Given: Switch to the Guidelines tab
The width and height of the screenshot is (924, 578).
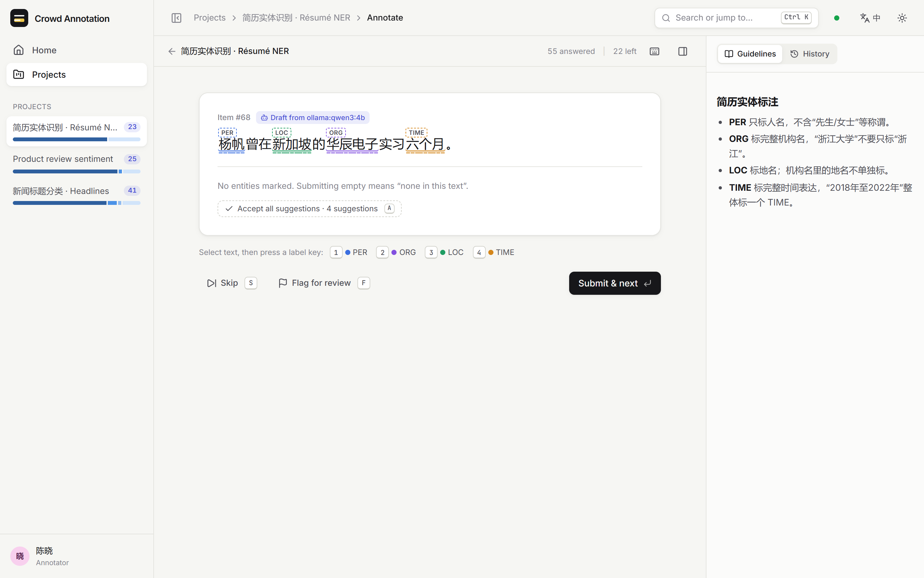Looking at the screenshot, I should coord(750,54).
